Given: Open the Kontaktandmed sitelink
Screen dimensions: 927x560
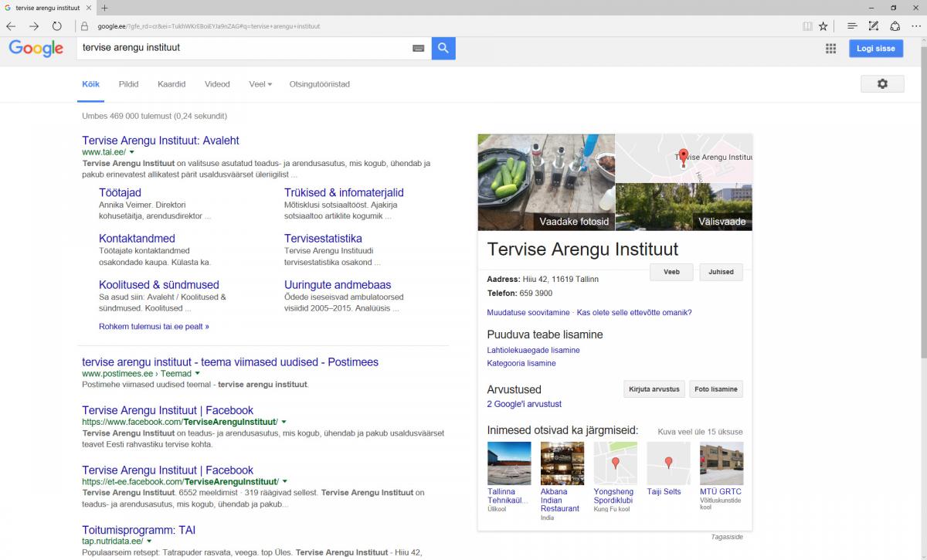Looking at the screenshot, I should [137, 239].
